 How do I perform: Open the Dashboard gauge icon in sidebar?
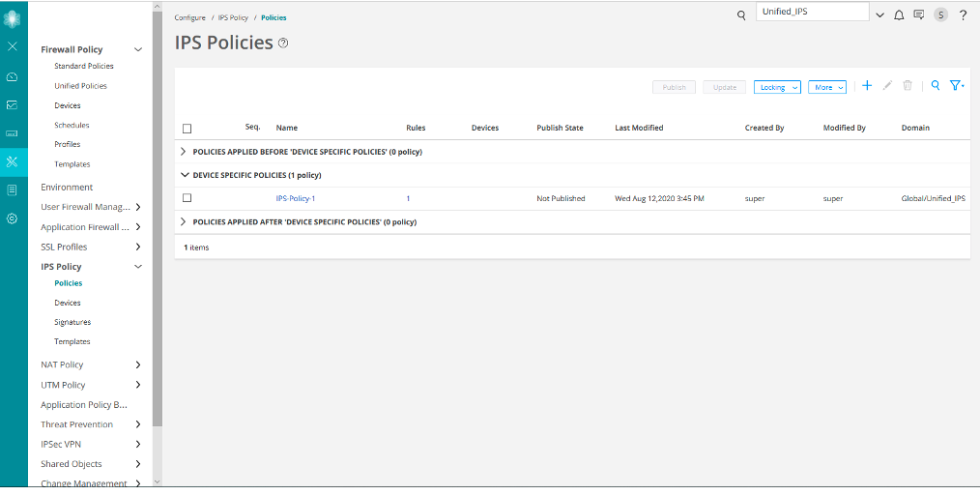coord(12,76)
